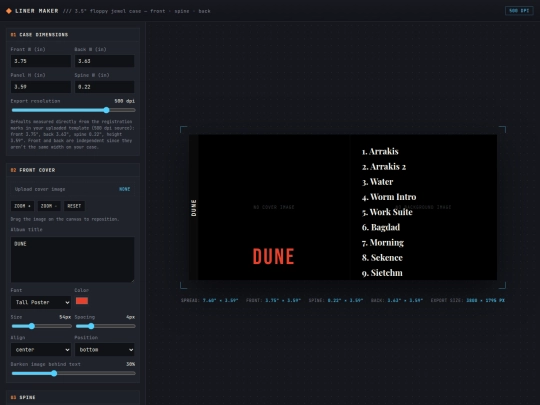Image resolution: width=540 pixels, height=405 pixels.
Task: Click the BACK dimensions readout
Action: coord(397,300)
